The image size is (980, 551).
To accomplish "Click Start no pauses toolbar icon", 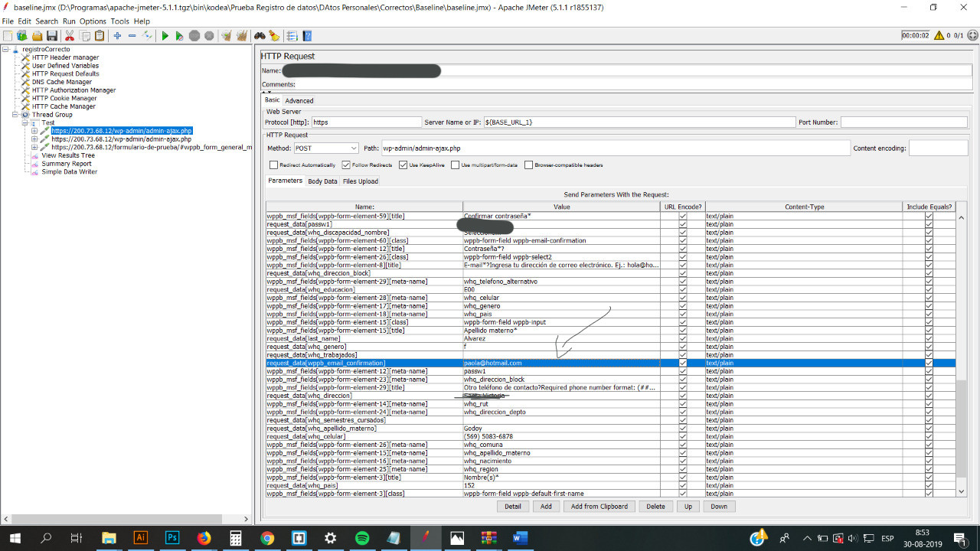I will pyautogui.click(x=179, y=36).
